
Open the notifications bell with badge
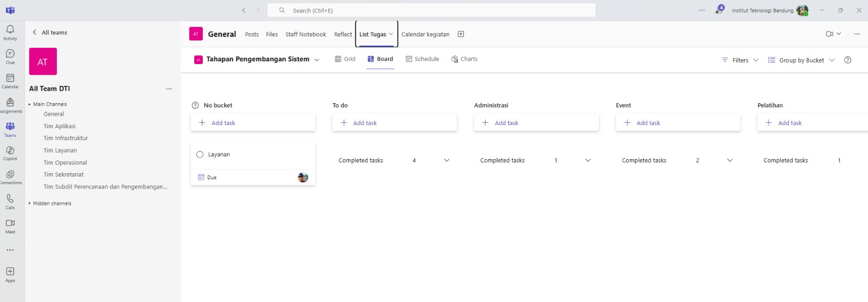(719, 10)
